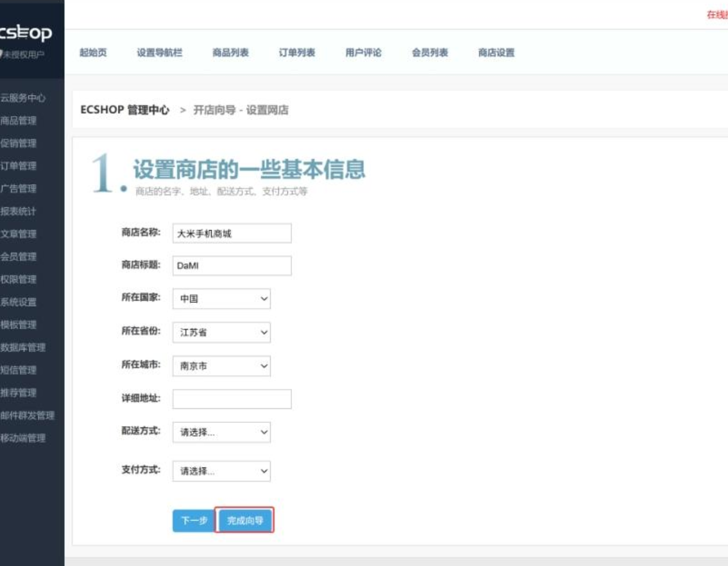Viewport: 728px width, 566px height.
Task: Open 用户评论 in the top navigation
Action: point(364,53)
